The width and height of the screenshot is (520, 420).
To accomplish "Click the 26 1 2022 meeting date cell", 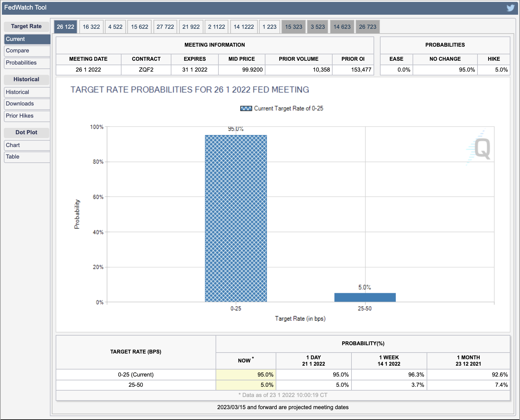I will pos(89,70).
